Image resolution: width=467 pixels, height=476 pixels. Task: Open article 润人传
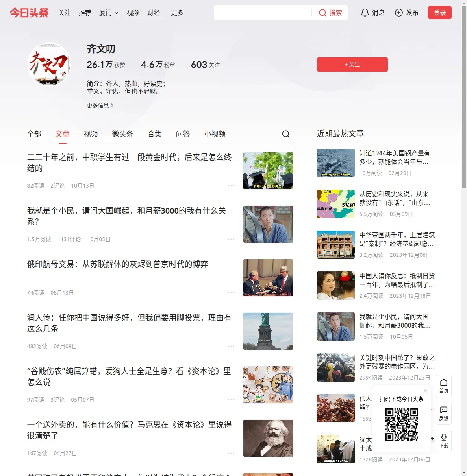[x=129, y=323]
